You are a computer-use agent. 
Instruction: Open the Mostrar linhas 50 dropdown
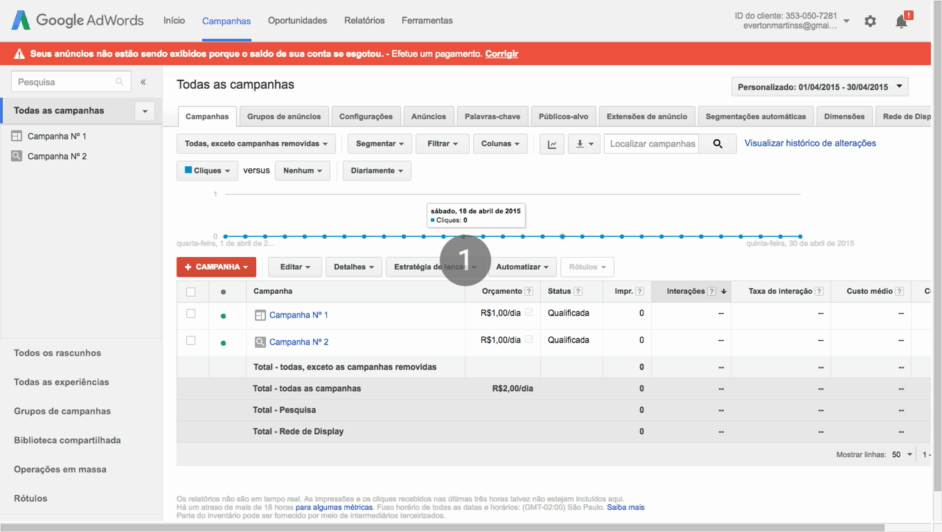tap(901, 455)
